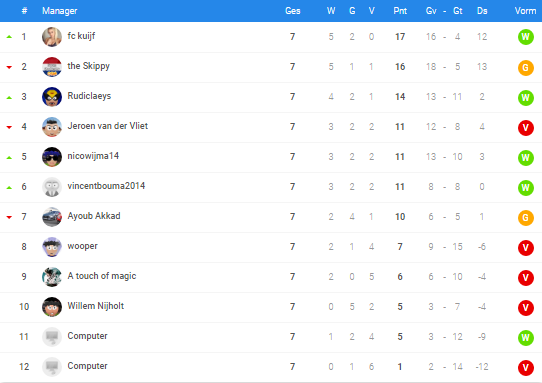542x383 pixels.
Task: Click the orange G form badge for the Skippy
Action: tap(525, 67)
